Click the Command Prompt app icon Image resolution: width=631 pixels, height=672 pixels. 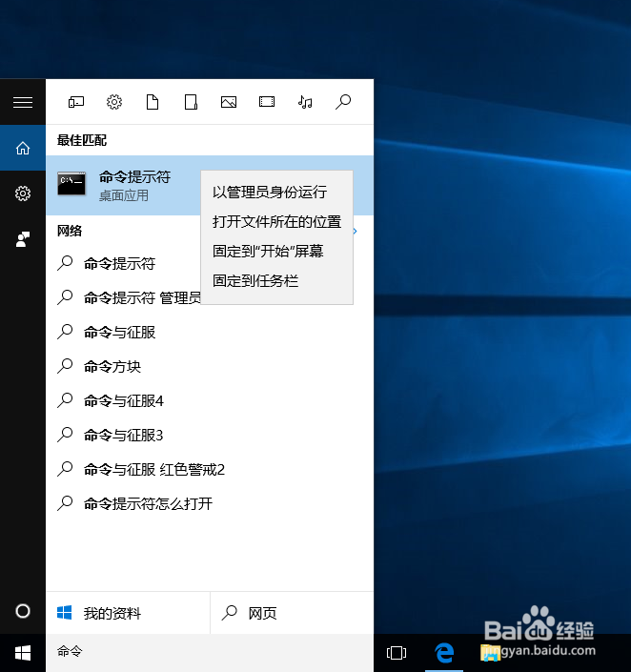(71, 183)
